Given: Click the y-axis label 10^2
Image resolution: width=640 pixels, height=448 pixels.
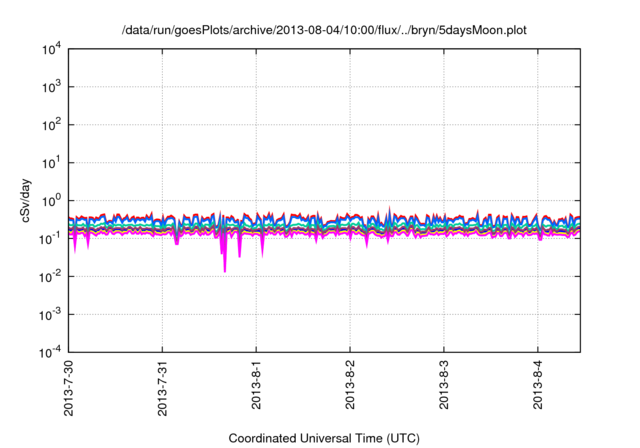Looking at the screenshot, I should click(x=51, y=125).
